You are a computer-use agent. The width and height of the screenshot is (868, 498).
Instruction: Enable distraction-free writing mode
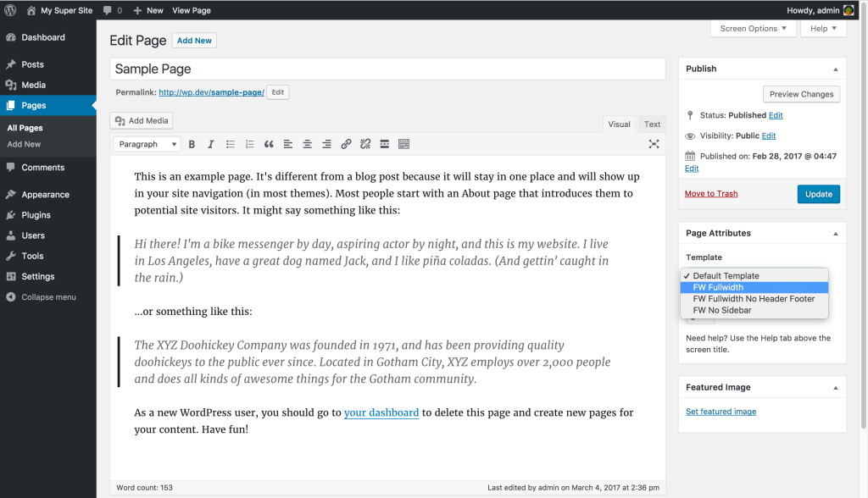click(x=654, y=144)
